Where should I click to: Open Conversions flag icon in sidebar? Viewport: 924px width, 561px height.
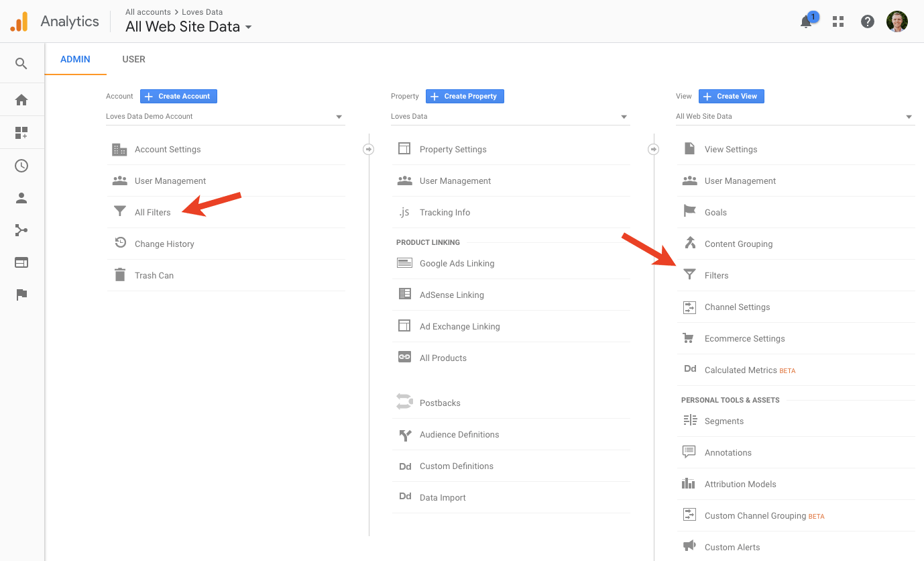pyautogui.click(x=21, y=295)
